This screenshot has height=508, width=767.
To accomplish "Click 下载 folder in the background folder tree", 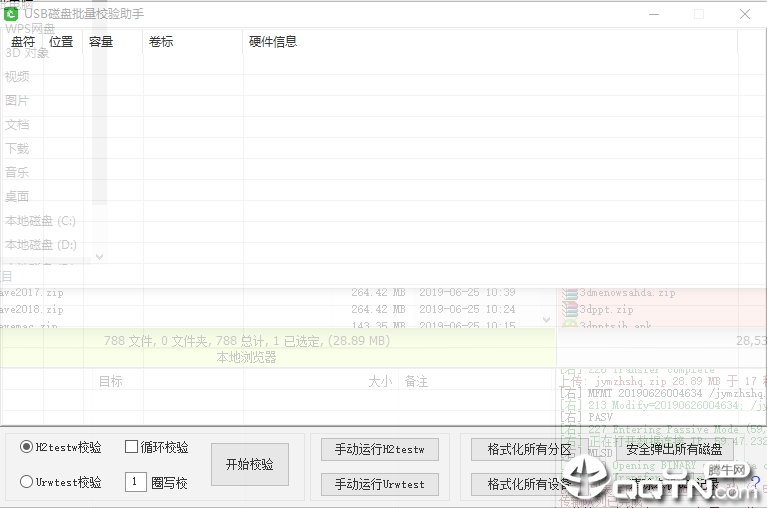I will 17,149.
